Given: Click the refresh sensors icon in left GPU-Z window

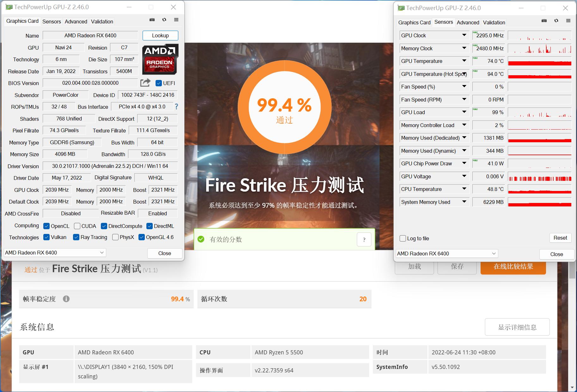Looking at the screenshot, I should click(x=164, y=20).
